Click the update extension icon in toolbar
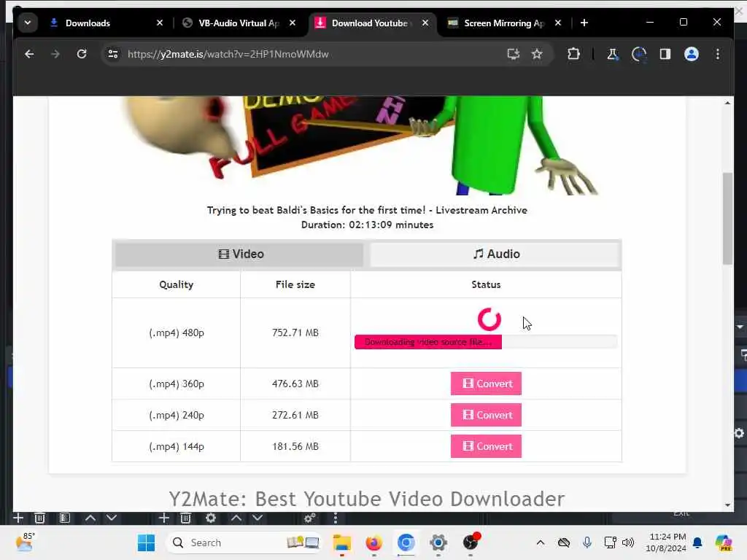Viewport: 747px width, 560px height. pos(639,54)
